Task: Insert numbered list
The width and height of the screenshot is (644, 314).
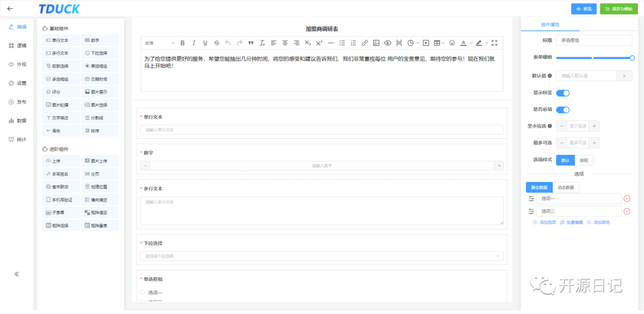Action: 353,43
